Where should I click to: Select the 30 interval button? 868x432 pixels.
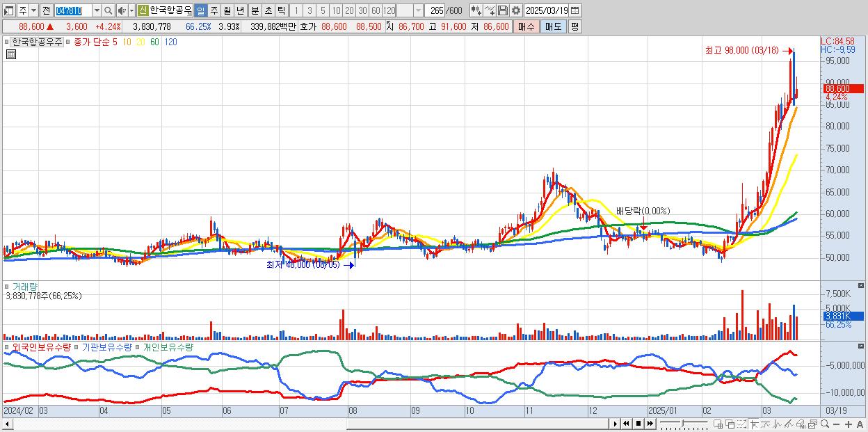(x=362, y=10)
